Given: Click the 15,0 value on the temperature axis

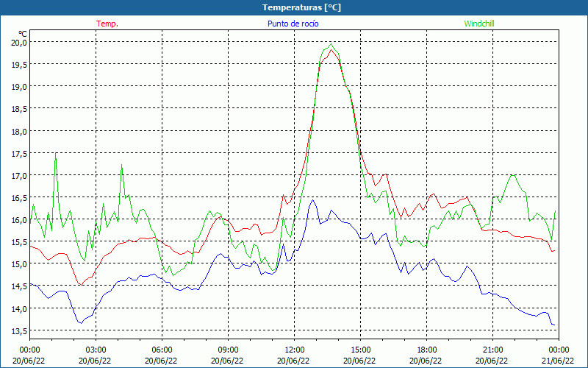Looking at the screenshot, I should click(x=19, y=264).
